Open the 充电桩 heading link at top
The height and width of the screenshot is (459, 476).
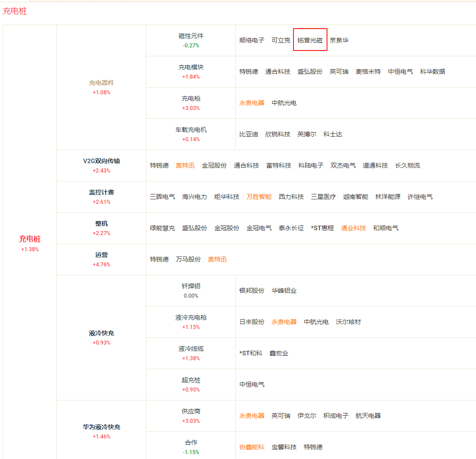[15, 11]
